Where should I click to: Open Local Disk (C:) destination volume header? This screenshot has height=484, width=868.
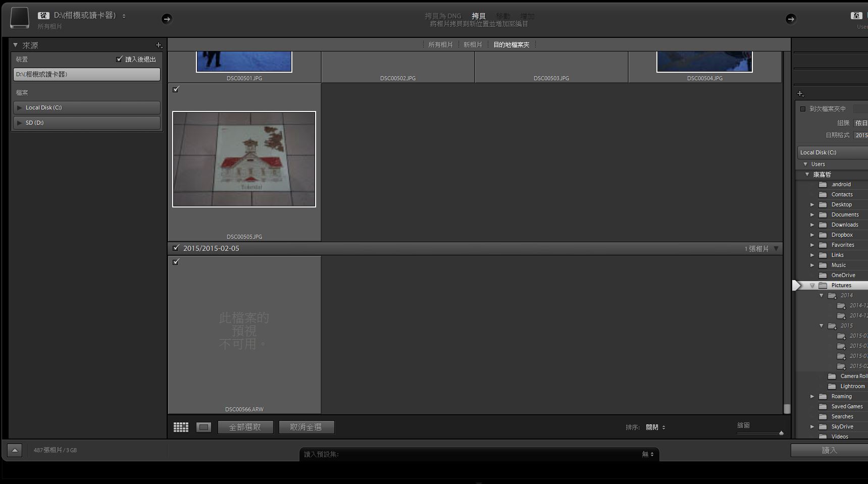tap(832, 152)
